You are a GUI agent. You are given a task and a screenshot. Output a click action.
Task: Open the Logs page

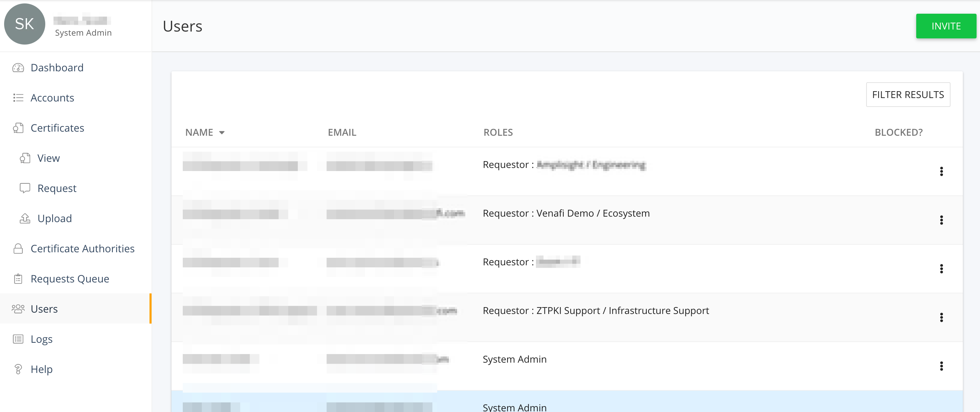(x=76, y=339)
